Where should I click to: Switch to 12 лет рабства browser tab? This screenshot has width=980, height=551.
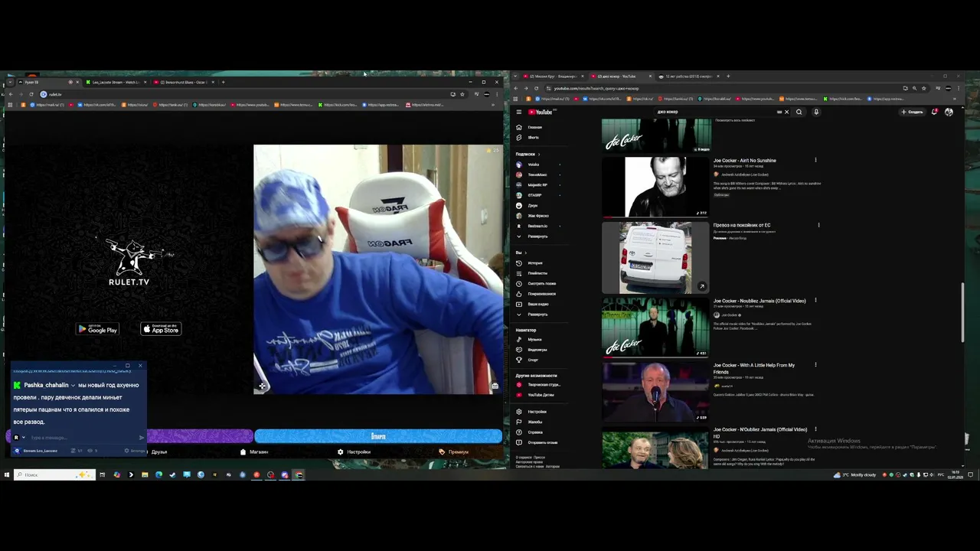(688, 77)
